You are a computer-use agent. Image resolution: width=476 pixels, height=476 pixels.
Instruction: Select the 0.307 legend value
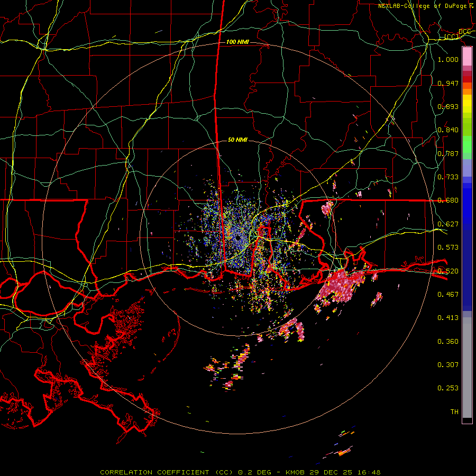point(448,365)
